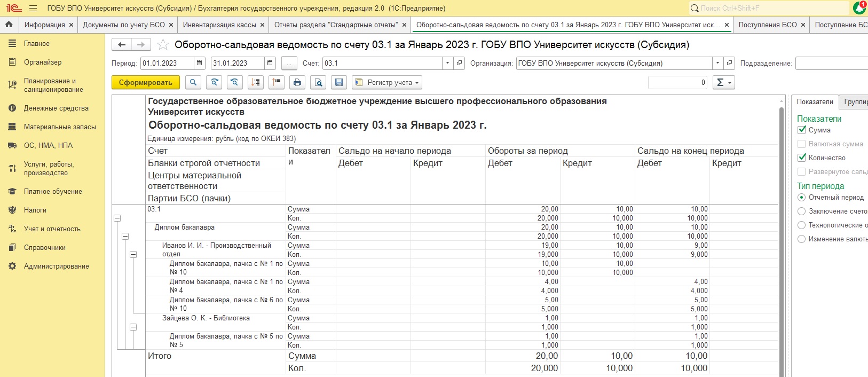Open print preview icon
The width and height of the screenshot is (868, 377).
click(x=318, y=82)
